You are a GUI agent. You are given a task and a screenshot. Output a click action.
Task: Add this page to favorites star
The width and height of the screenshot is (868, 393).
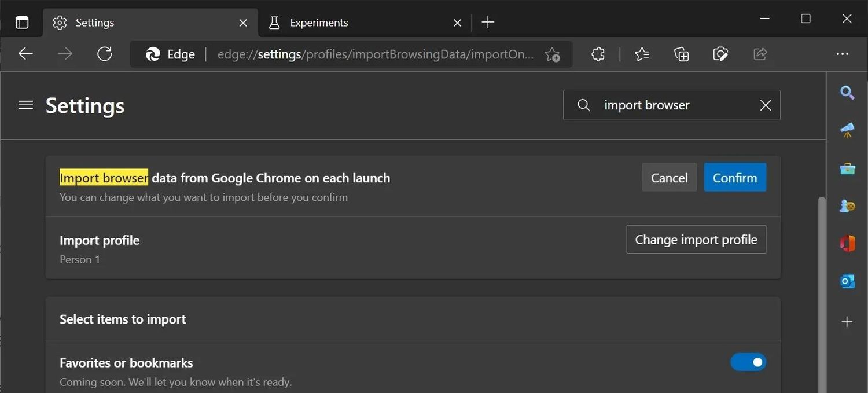[552, 54]
